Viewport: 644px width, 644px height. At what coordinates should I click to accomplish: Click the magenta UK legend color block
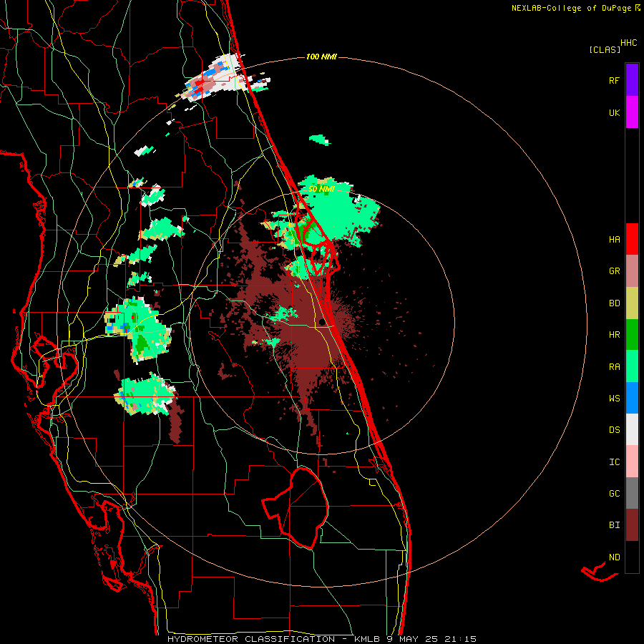632,112
